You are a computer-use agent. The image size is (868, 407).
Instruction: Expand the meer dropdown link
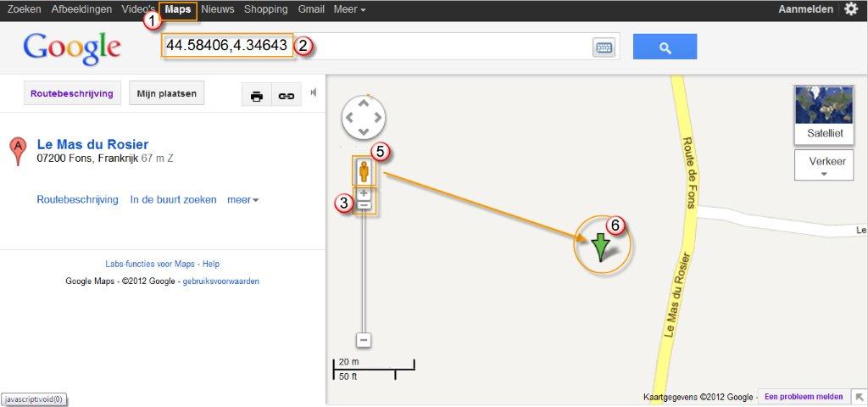(x=242, y=200)
